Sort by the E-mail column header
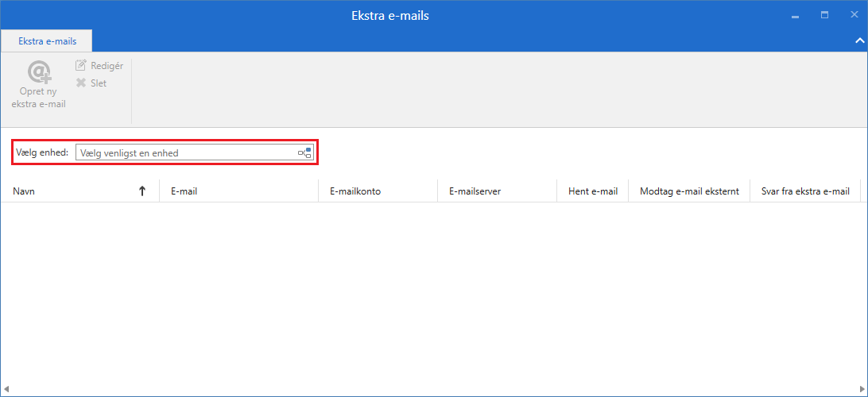868x397 pixels. pyautogui.click(x=238, y=191)
